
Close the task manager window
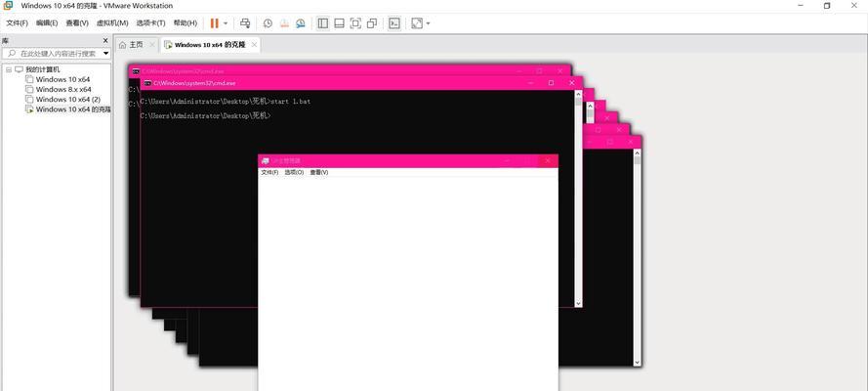tap(548, 160)
